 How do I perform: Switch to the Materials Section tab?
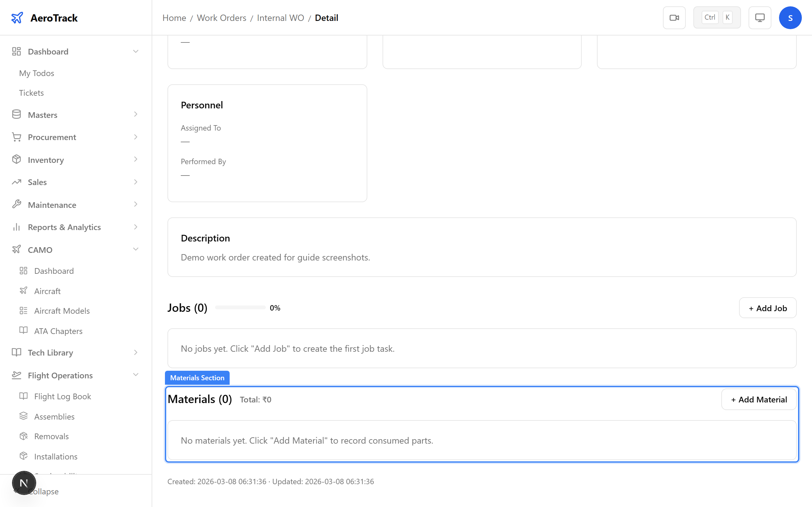tap(197, 378)
